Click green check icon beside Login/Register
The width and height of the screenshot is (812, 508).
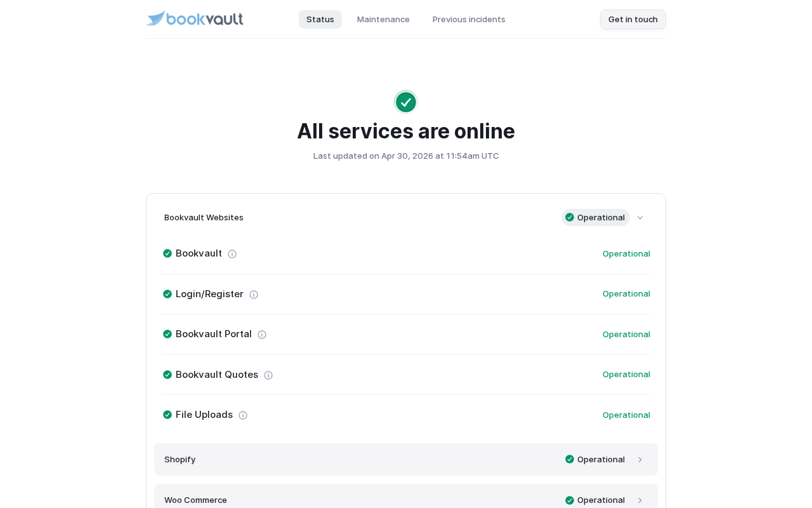coord(167,294)
